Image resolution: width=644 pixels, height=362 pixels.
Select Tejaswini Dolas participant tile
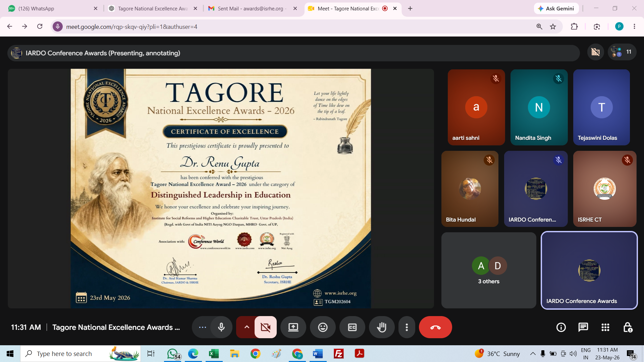tap(601, 107)
